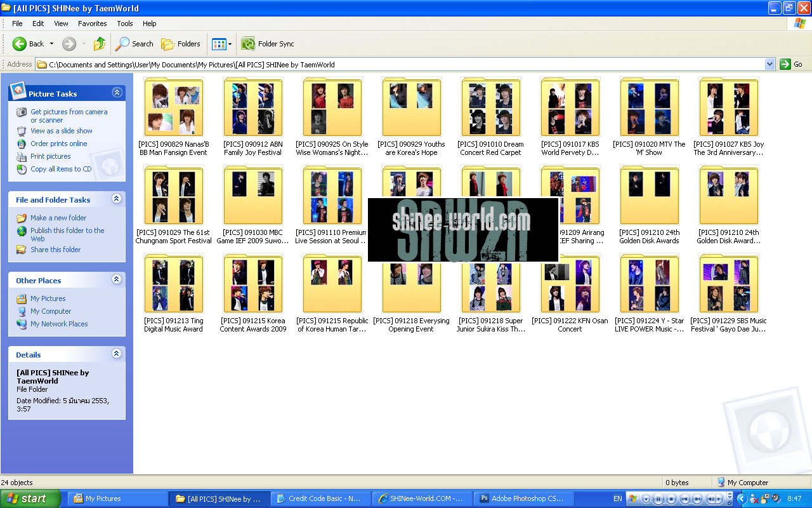Click the Share this folder icon

click(22, 250)
